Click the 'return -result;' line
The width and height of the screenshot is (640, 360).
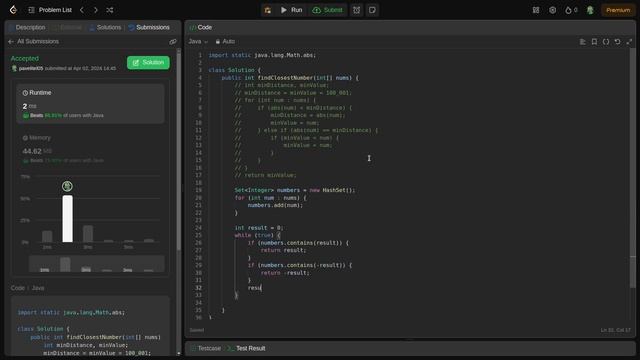[285, 273]
